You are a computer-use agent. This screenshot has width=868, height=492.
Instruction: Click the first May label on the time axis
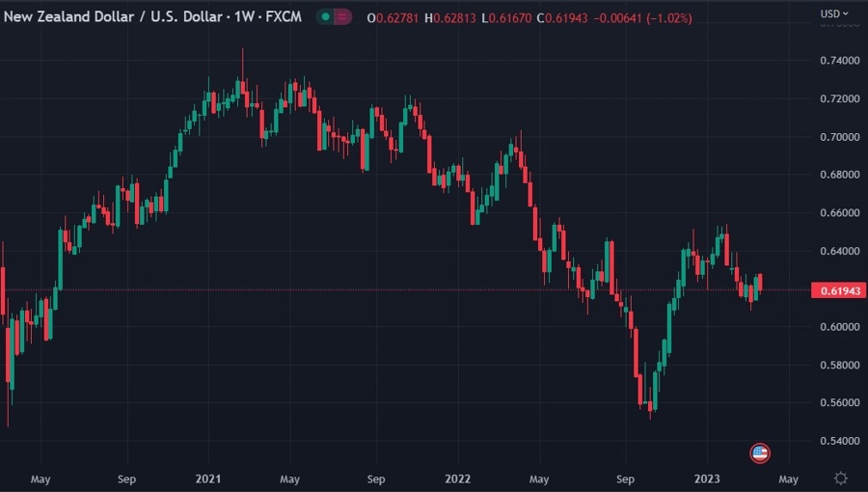coord(41,478)
